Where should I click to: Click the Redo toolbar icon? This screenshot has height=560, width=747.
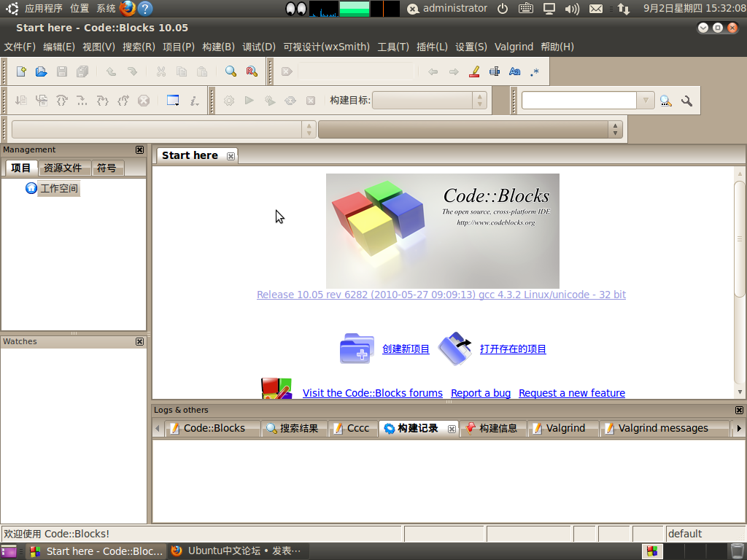(132, 71)
